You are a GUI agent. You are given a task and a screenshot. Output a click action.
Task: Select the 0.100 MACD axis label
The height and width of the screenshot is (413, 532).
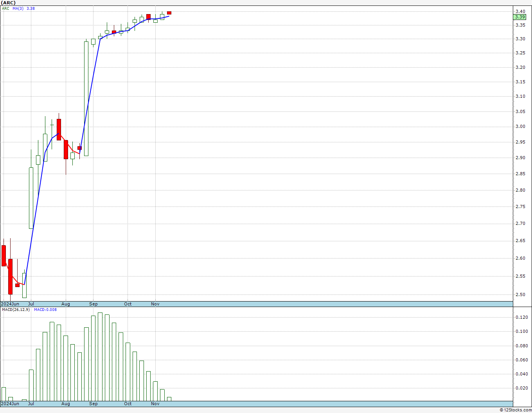point(521,331)
